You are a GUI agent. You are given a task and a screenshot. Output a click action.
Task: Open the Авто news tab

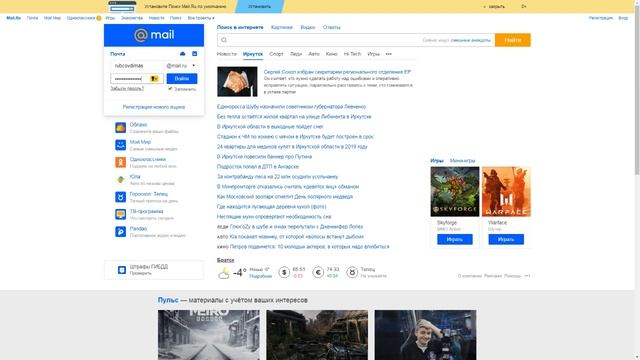coord(314,54)
